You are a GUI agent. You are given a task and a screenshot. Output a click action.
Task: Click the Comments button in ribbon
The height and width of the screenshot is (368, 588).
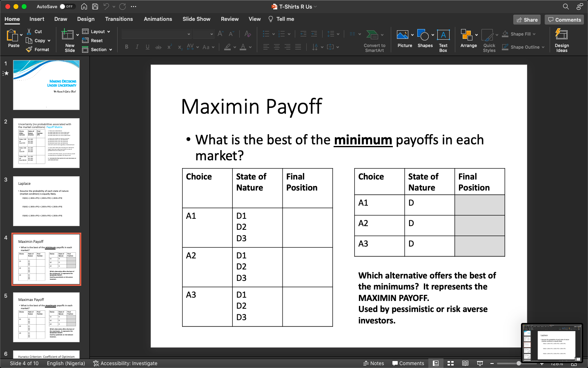click(564, 20)
